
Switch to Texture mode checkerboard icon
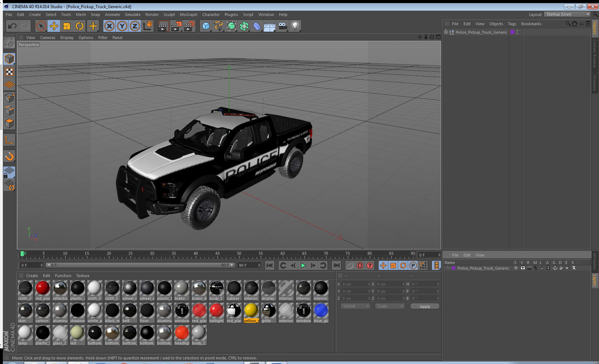[9, 72]
